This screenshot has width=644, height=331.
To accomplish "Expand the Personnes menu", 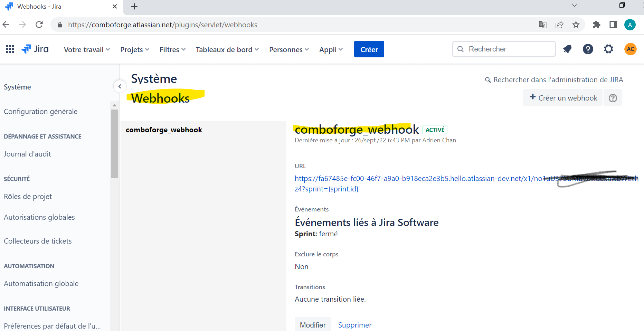I will 289,49.
